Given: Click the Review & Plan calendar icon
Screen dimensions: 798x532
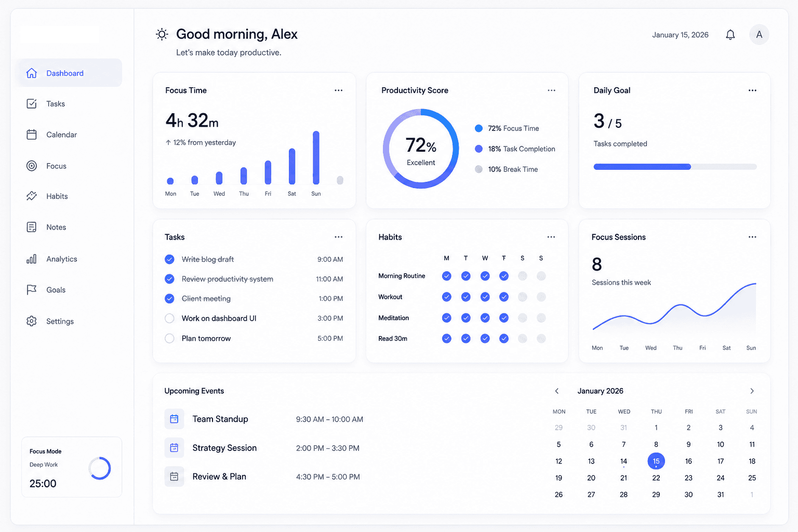Looking at the screenshot, I should point(174,476).
